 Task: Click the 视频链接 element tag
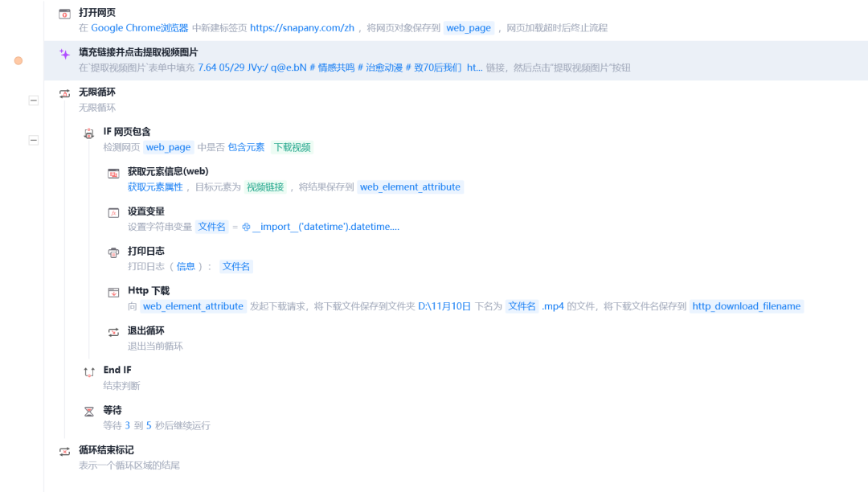pos(265,187)
